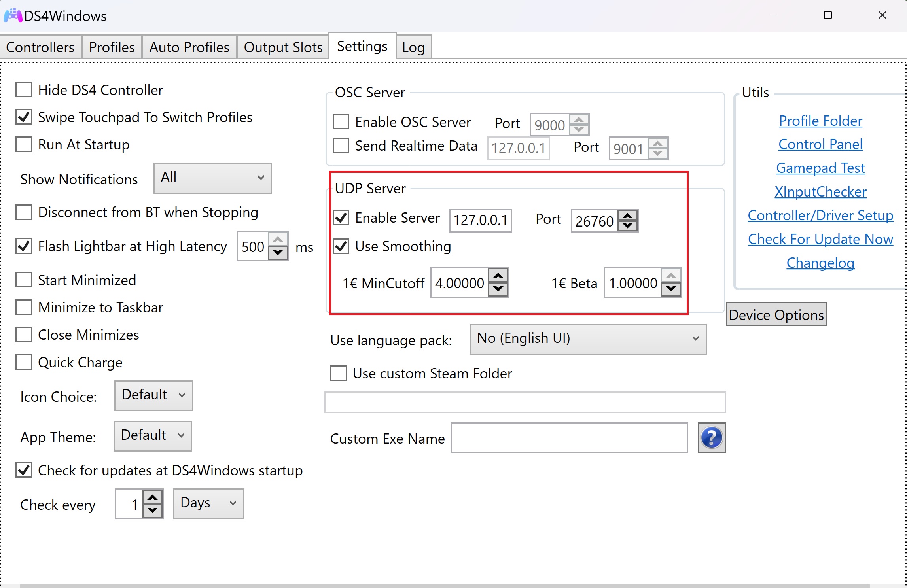The image size is (907, 588).
Task: Uncheck Swipe Touchpad To Switch Profiles
Action: tap(24, 117)
